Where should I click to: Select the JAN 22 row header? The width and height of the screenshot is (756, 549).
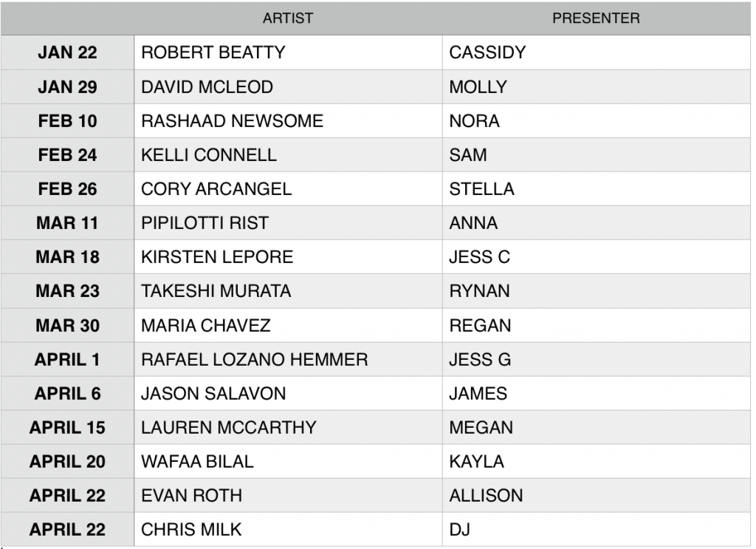[x=67, y=54]
